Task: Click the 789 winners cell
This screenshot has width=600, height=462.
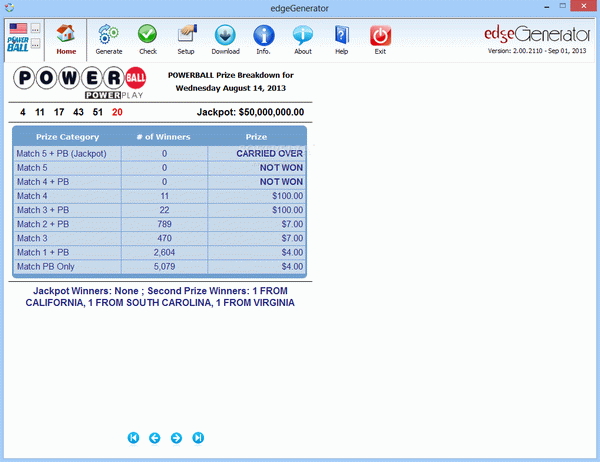Action: click(x=165, y=224)
